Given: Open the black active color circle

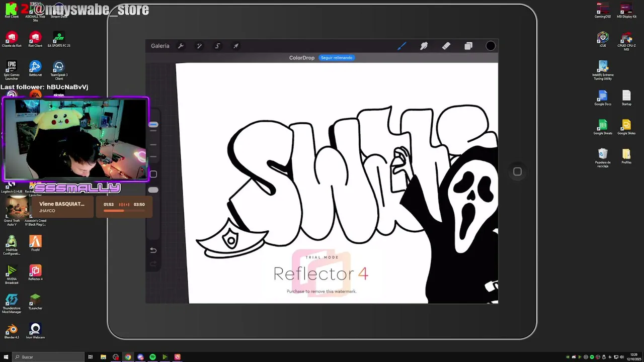Looking at the screenshot, I should 491,46.
